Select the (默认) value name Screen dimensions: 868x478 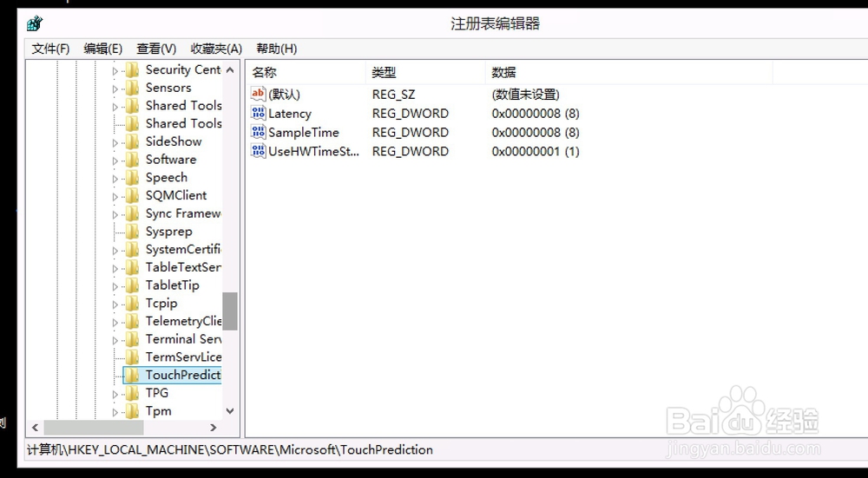pyautogui.click(x=284, y=95)
